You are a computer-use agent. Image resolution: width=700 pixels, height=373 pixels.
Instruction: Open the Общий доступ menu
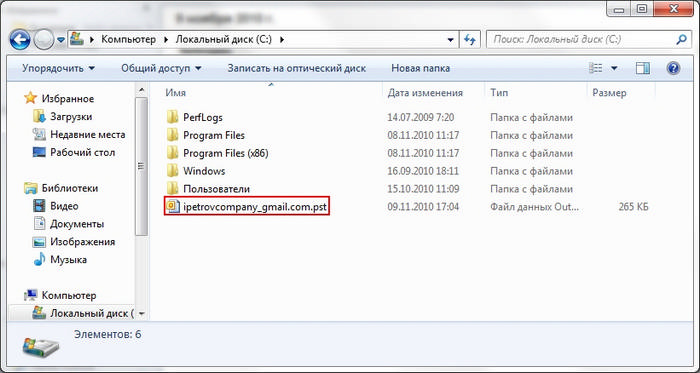(161, 69)
